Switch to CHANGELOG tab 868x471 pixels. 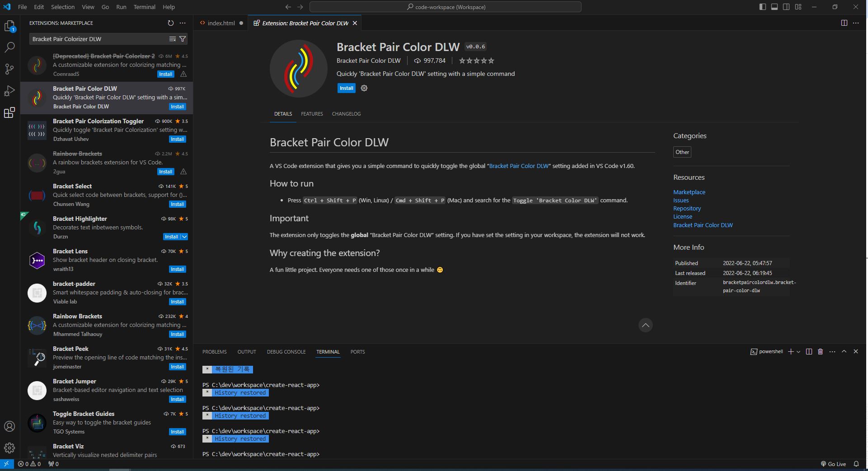click(346, 114)
